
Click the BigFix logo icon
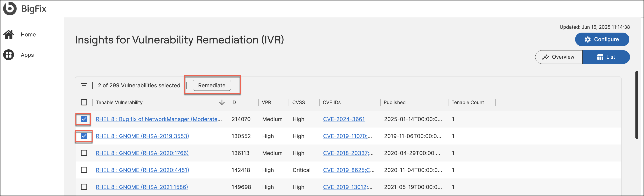point(10,8)
